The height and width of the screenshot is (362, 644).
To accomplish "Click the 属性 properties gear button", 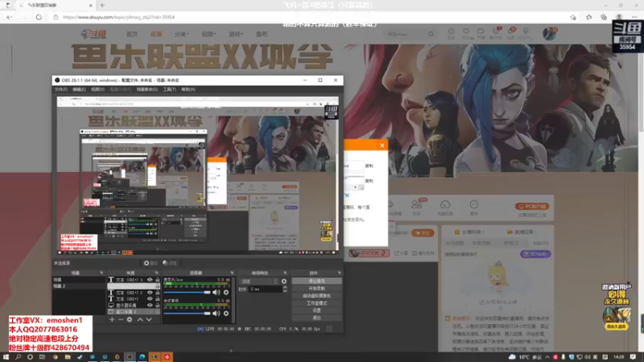I will pos(151,263).
